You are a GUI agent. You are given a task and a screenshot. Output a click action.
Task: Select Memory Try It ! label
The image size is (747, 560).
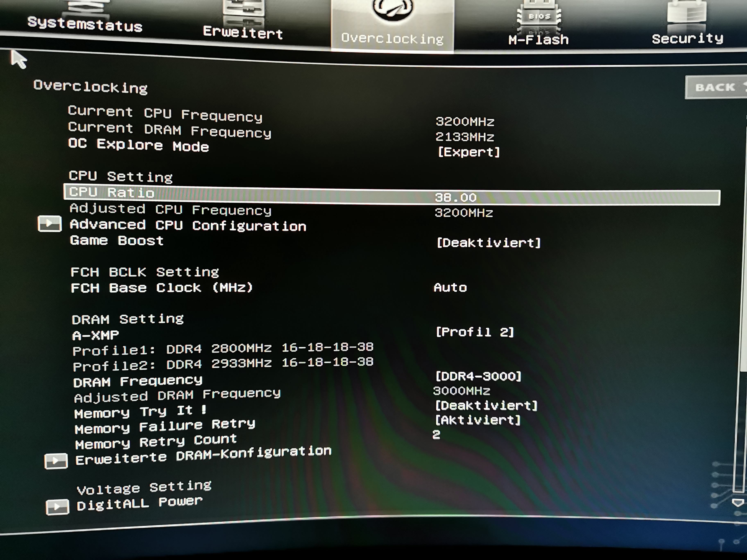pos(140,412)
